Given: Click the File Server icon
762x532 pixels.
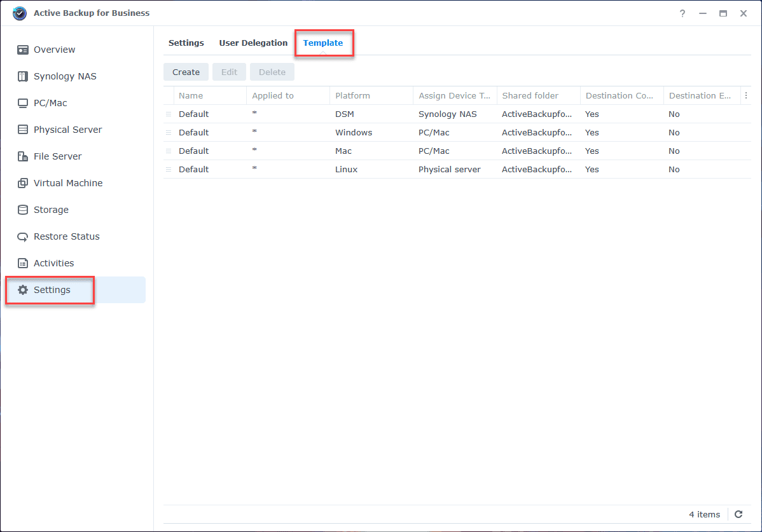Looking at the screenshot, I should [x=23, y=156].
